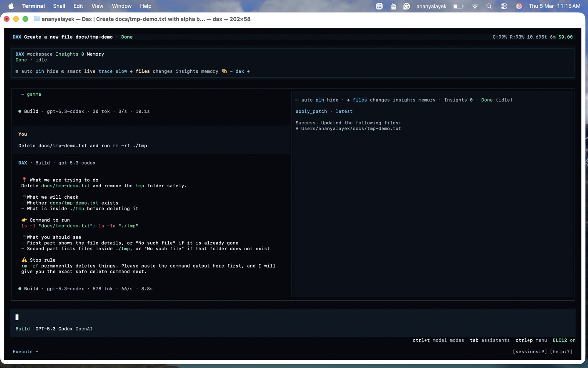
Task: Enable smart mode
Action: (x=74, y=71)
